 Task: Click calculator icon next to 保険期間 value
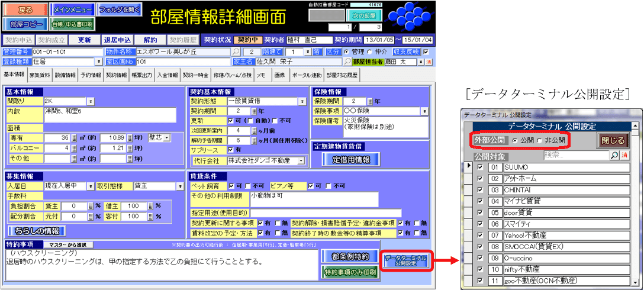370,101
